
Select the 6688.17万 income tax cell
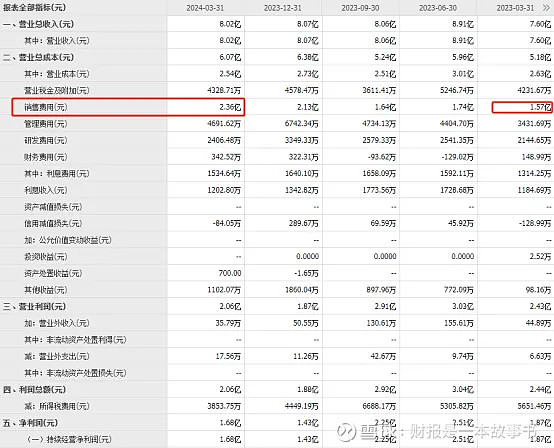pos(379,406)
